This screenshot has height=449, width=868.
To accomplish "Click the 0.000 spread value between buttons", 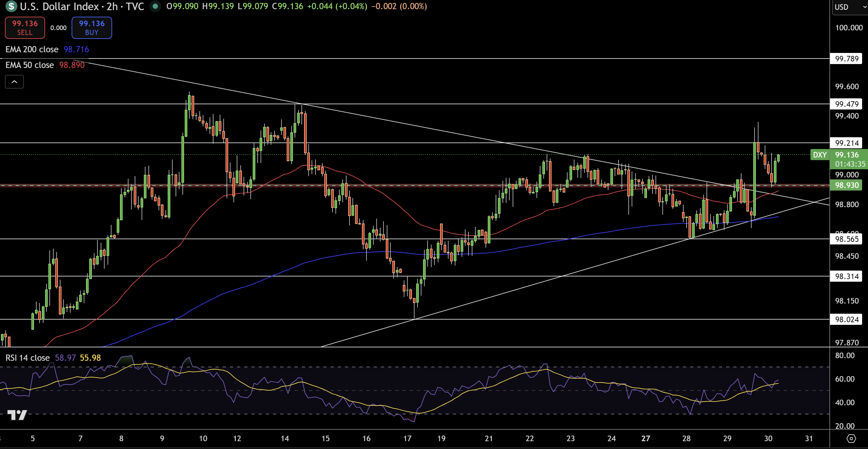I will coord(58,28).
